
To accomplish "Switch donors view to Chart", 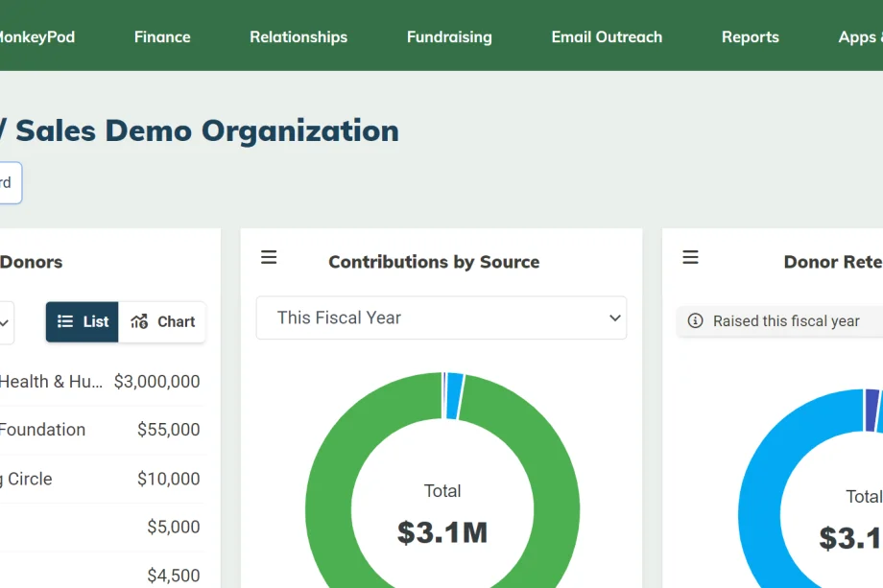I will pyautogui.click(x=162, y=322).
